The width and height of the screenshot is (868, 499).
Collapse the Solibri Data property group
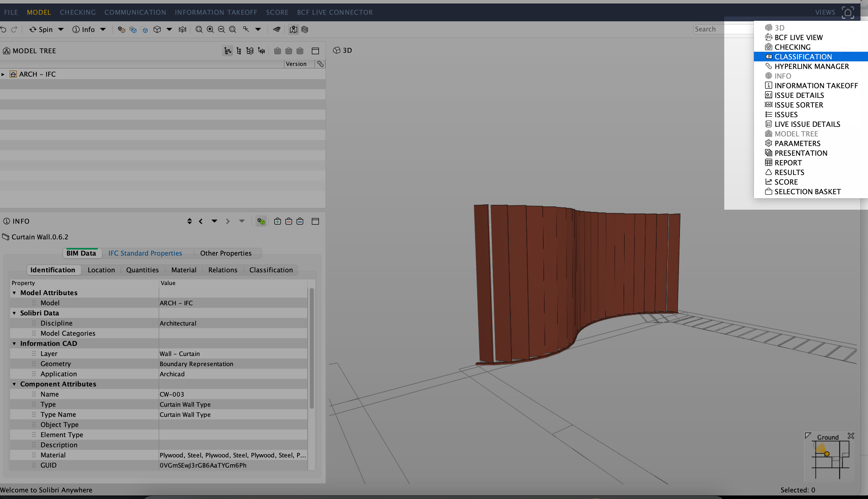pos(14,313)
